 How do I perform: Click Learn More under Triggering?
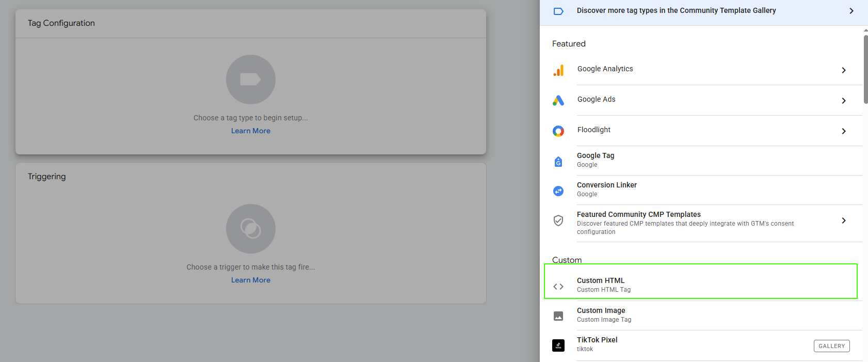pyautogui.click(x=251, y=280)
